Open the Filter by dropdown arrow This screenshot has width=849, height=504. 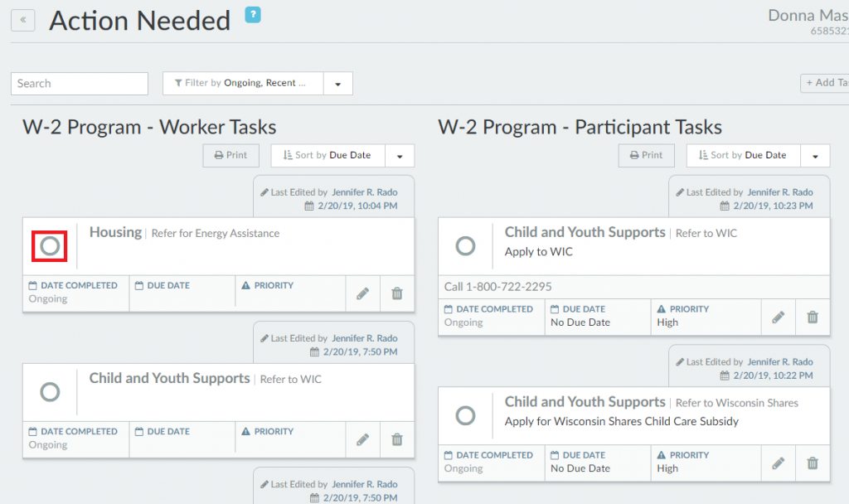pyautogui.click(x=337, y=84)
